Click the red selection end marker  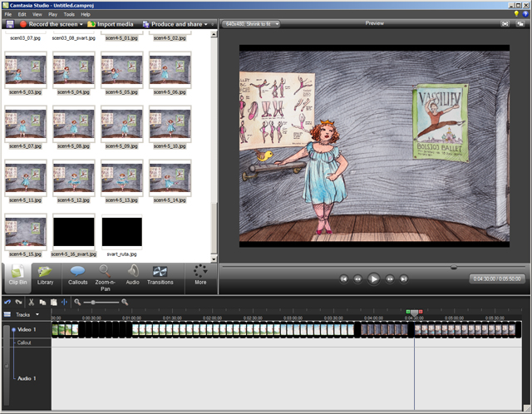point(421,312)
